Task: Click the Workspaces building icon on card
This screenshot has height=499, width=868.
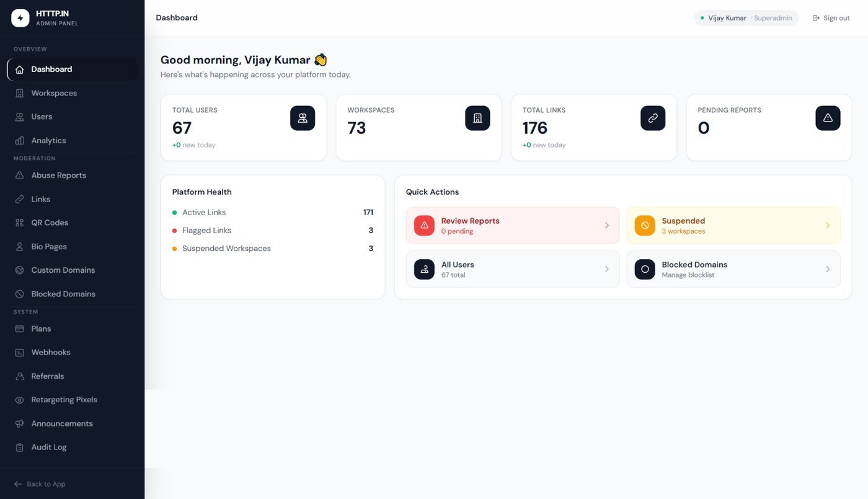Action: point(477,118)
